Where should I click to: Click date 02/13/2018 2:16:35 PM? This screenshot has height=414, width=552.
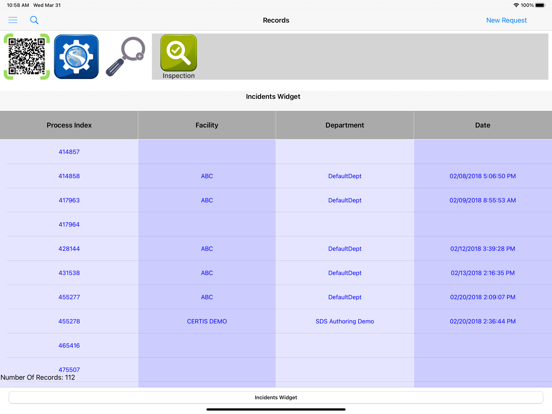click(483, 273)
